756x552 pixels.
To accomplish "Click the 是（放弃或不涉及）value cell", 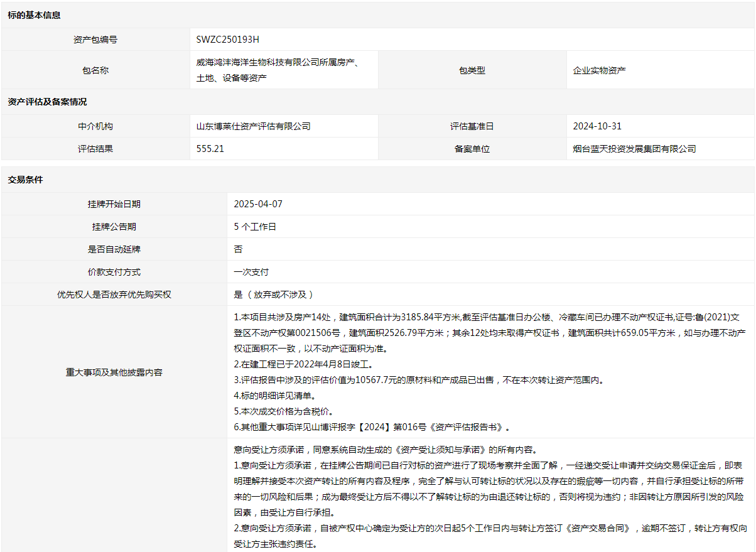I will coord(274,295).
